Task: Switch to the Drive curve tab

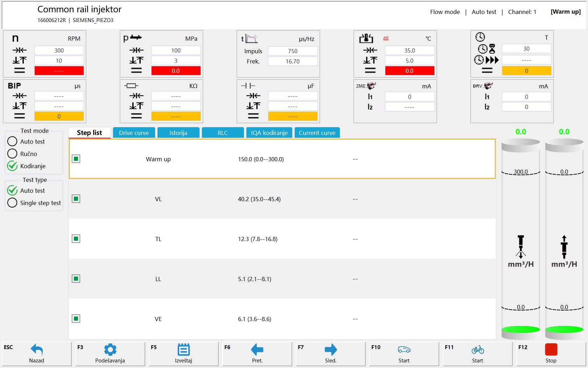Action: 134,133
